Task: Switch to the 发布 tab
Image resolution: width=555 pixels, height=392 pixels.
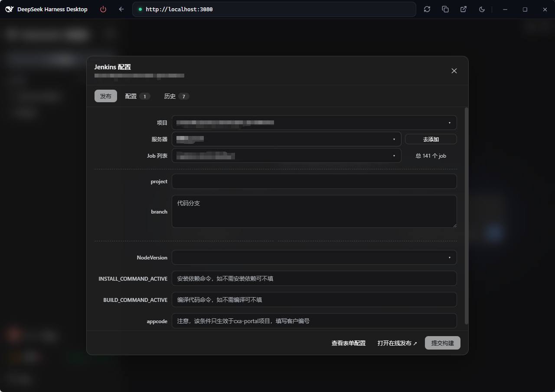Action: pyautogui.click(x=106, y=96)
